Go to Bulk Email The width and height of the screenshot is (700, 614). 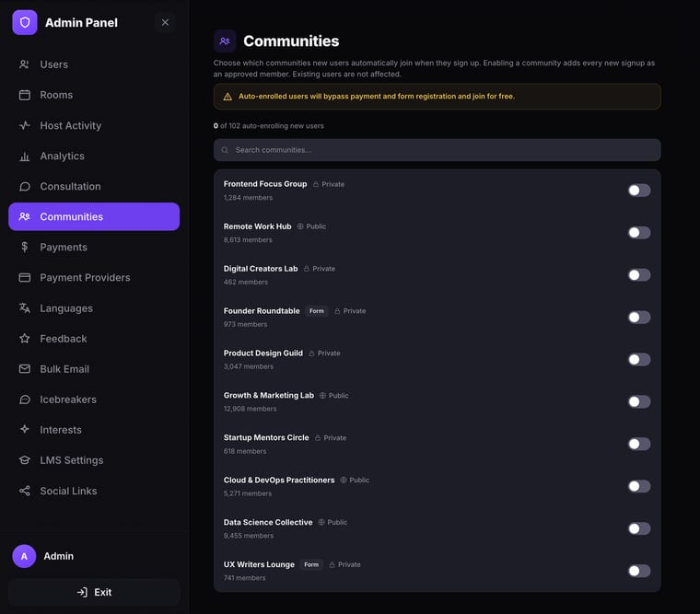pyautogui.click(x=94, y=368)
